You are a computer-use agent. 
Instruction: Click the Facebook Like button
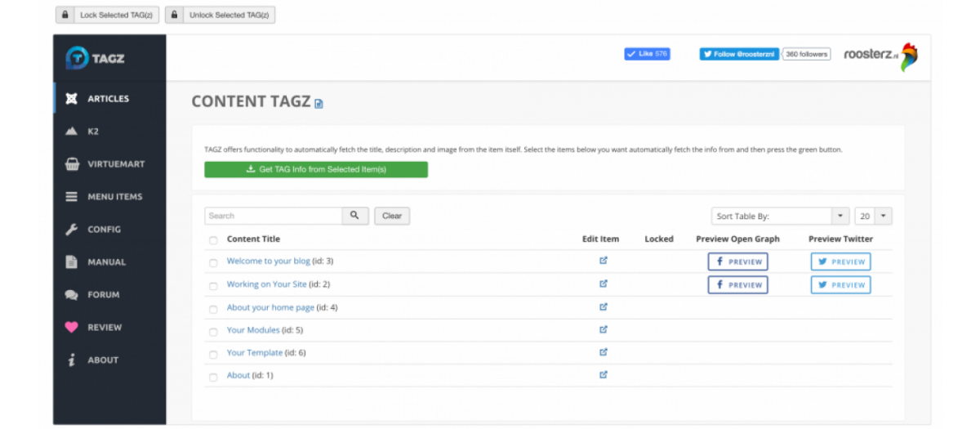coord(647,54)
